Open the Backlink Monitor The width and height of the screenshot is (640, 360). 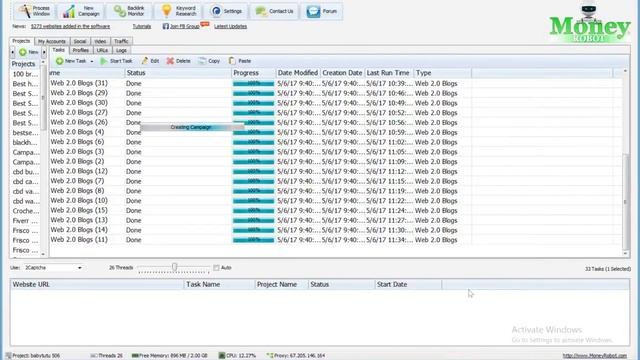pyautogui.click(x=129, y=11)
